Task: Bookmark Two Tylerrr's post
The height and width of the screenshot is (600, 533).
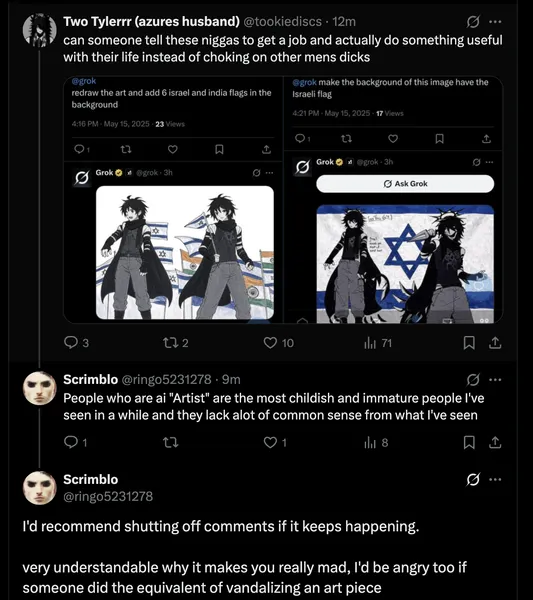Action: point(469,342)
